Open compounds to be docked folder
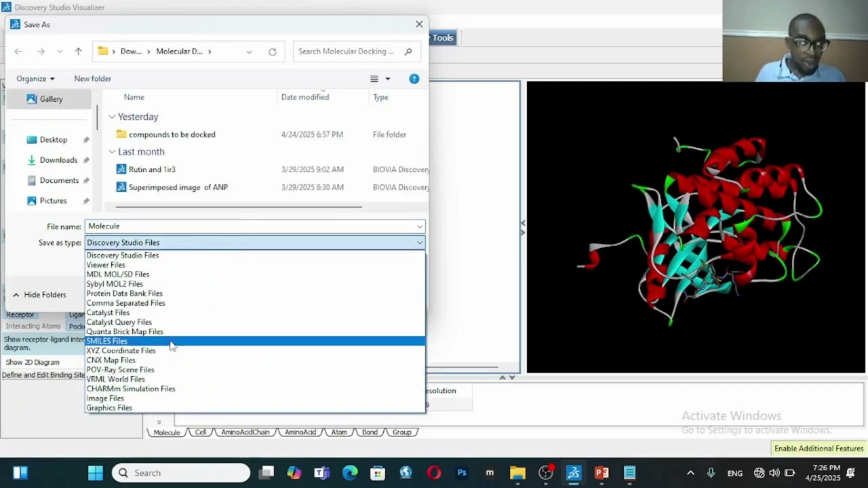Image resolution: width=868 pixels, height=488 pixels. tap(172, 134)
